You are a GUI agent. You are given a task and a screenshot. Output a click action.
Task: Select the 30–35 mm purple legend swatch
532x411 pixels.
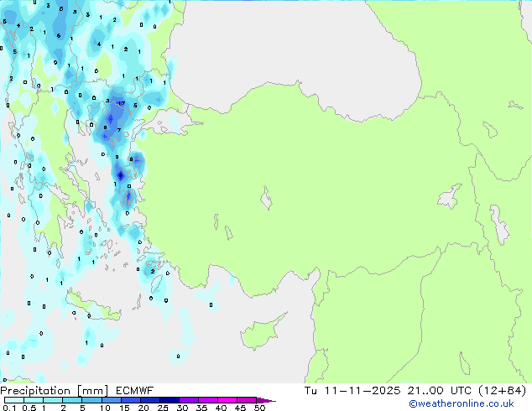[188, 400]
